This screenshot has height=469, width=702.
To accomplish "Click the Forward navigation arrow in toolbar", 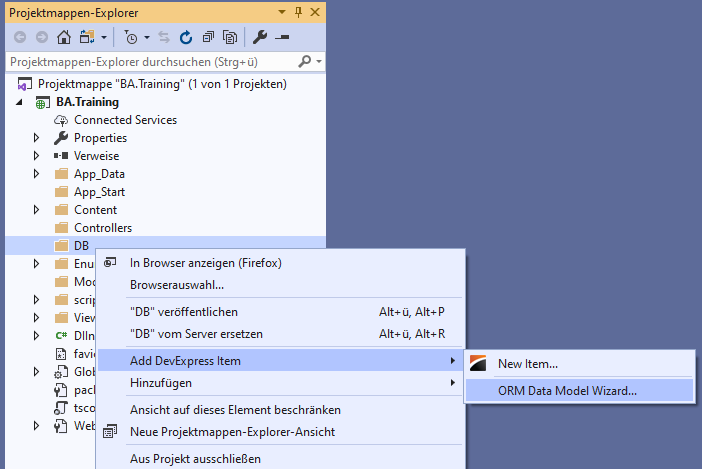I will 42,37.
